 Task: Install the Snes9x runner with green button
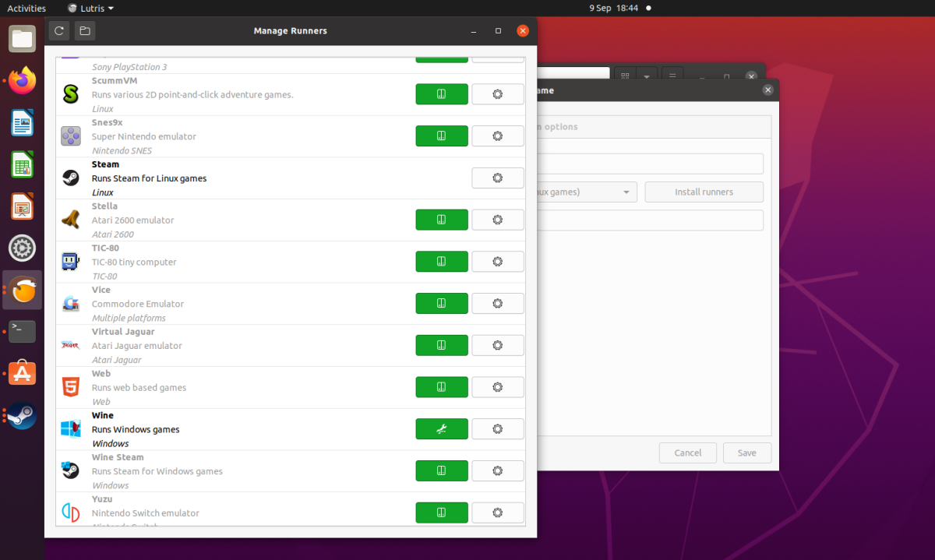pos(442,136)
